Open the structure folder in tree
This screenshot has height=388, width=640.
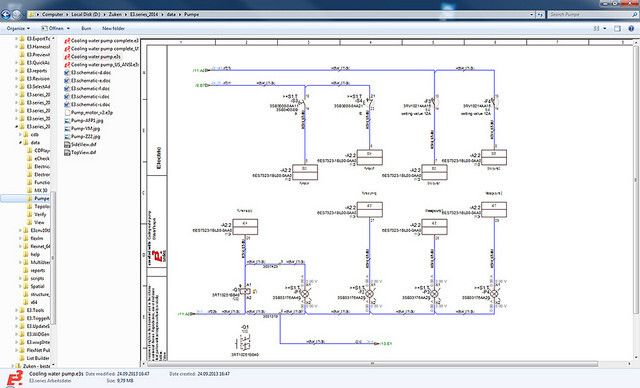pyautogui.click(x=36, y=294)
